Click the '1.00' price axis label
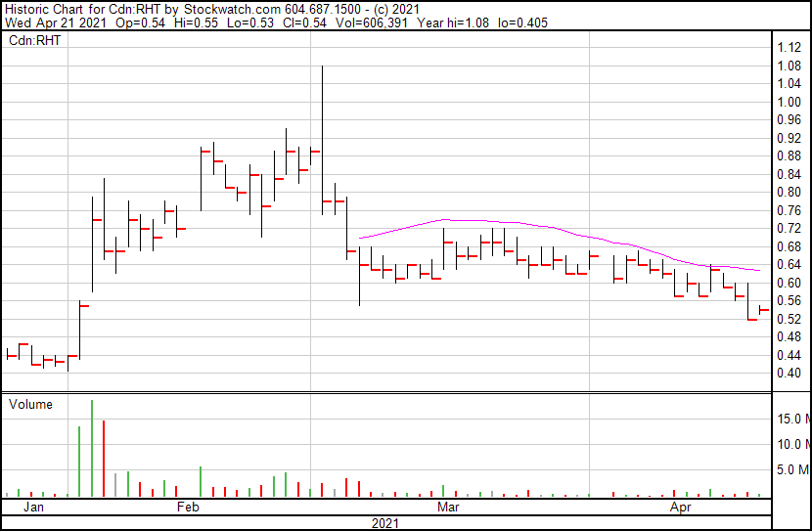Viewport: 812px width, 531px height. coord(789,102)
